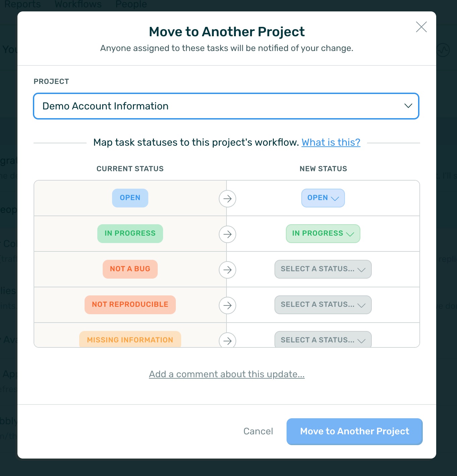This screenshot has width=457, height=476.
Task: Close the Move to Another Project dialog
Action: tap(421, 27)
